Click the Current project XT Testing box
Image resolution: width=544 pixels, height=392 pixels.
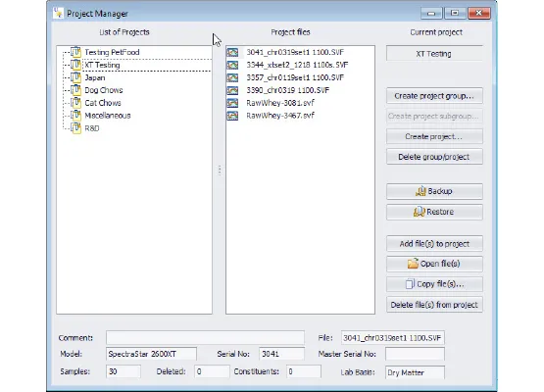(434, 54)
